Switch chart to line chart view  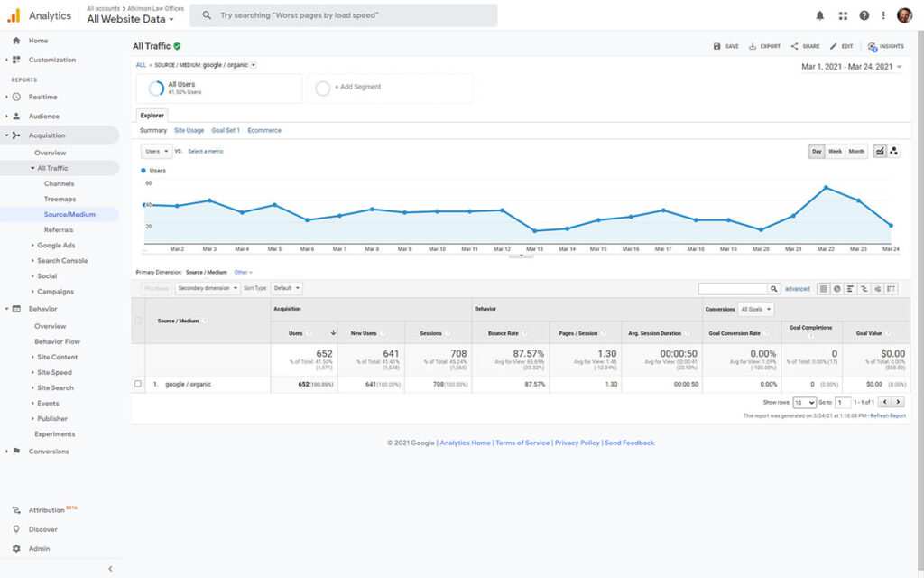pos(880,152)
